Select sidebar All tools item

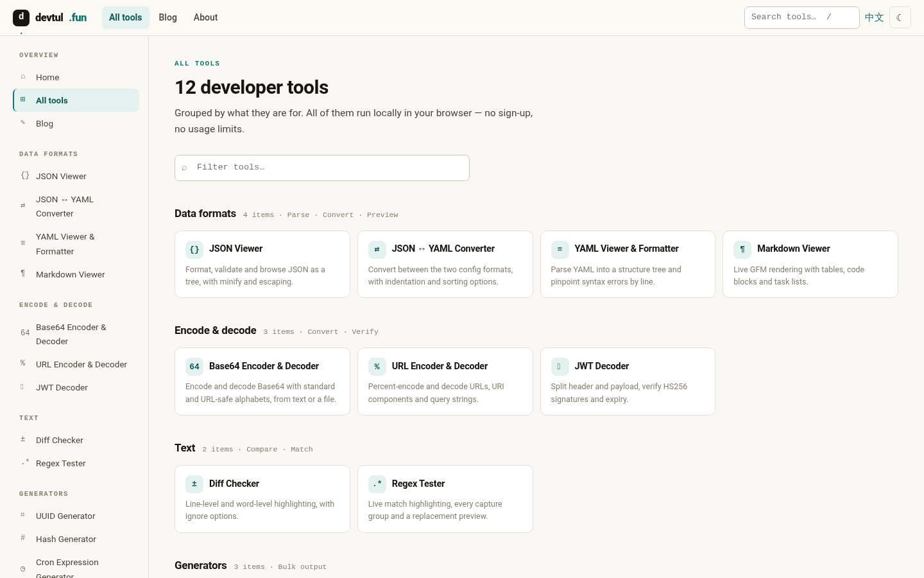click(76, 100)
